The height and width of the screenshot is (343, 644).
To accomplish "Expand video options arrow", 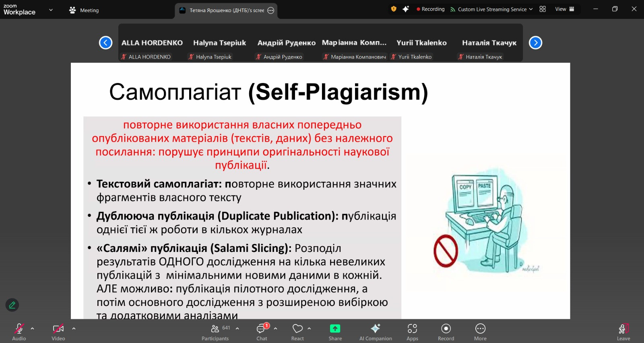I will 74,328.
